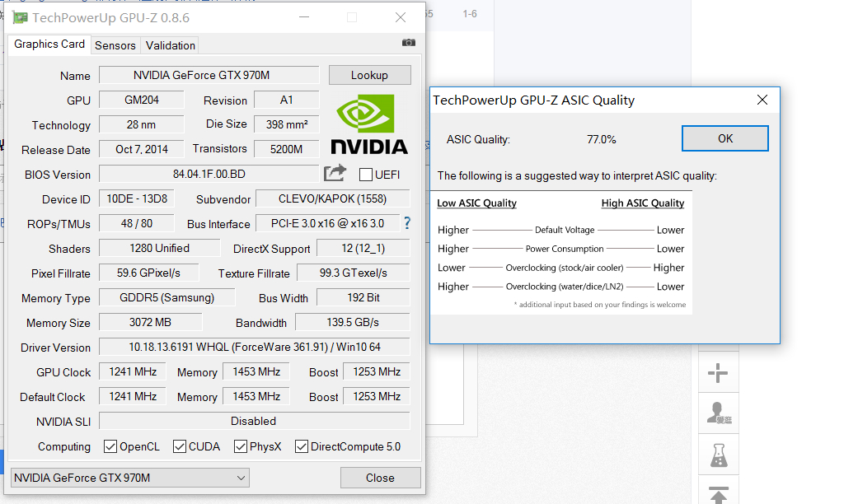Toggle the UEFI checkbox

click(366, 175)
